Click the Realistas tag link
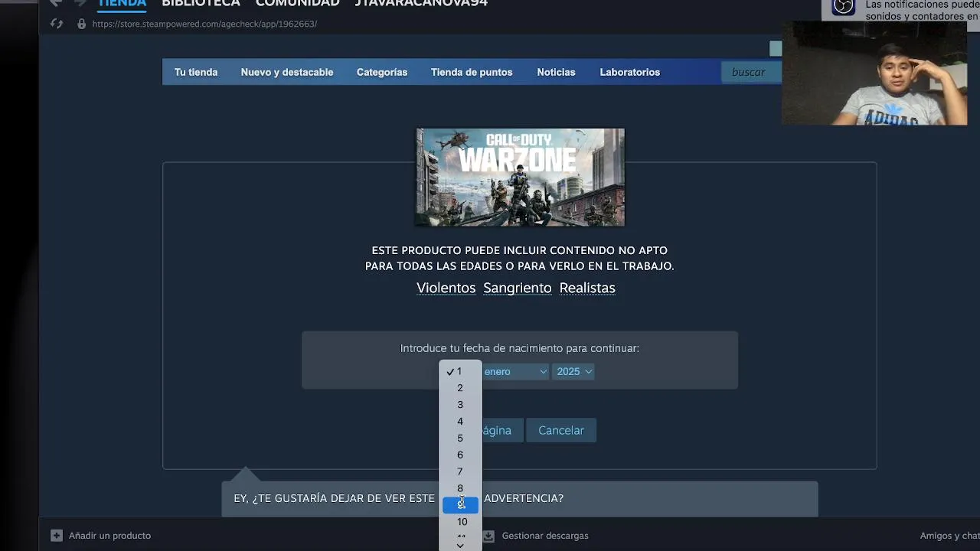This screenshot has width=980, height=551. tap(587, 288)
